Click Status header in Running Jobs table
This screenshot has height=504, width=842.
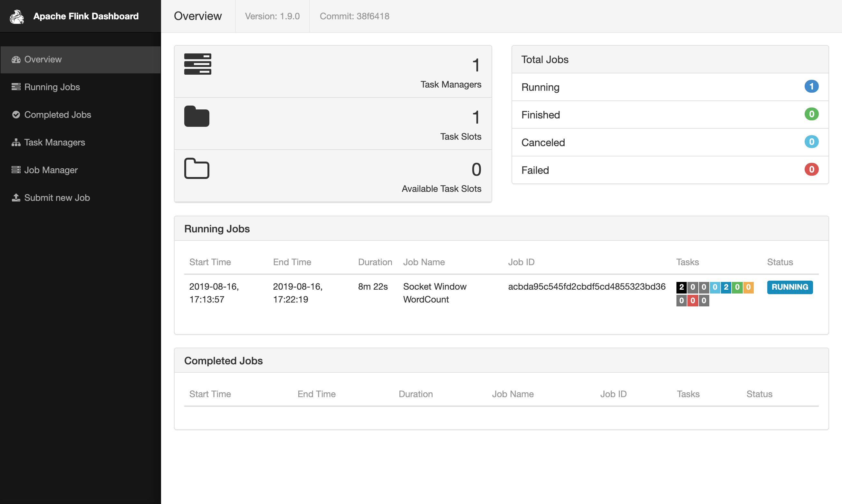pyautogui.click(x=780, y=262)
